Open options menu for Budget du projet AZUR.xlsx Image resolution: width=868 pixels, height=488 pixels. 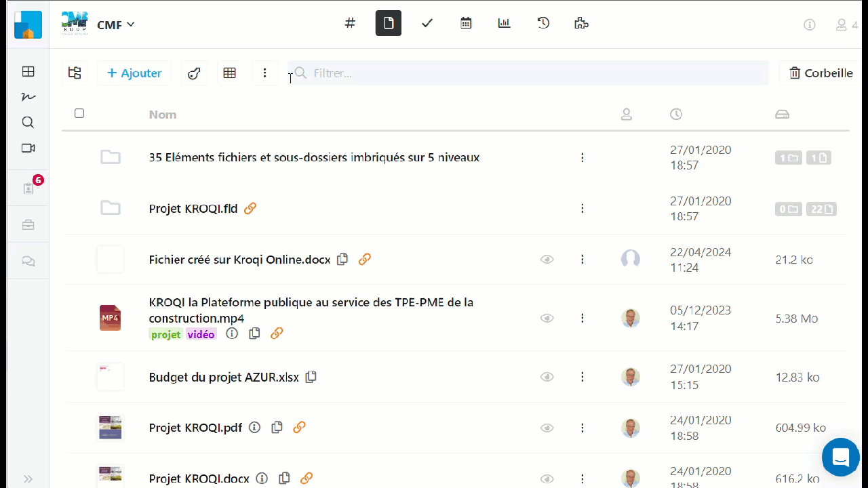pos(583,377)
